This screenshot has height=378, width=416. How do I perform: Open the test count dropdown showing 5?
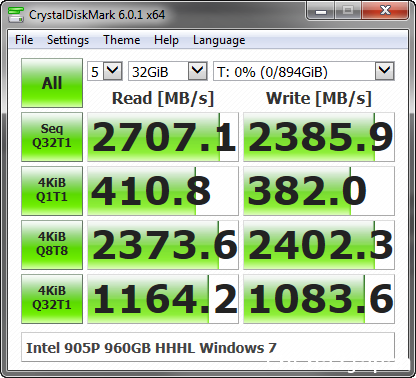105,71
